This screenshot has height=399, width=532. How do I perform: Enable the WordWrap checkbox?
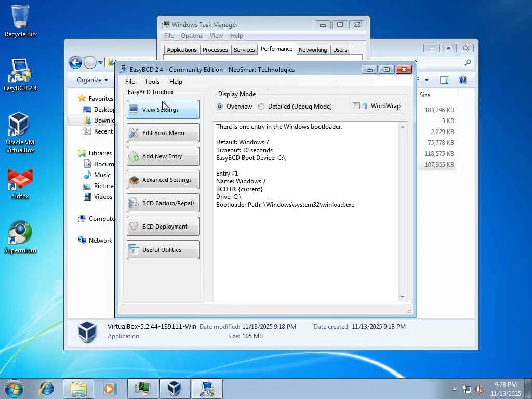[356, 106]
